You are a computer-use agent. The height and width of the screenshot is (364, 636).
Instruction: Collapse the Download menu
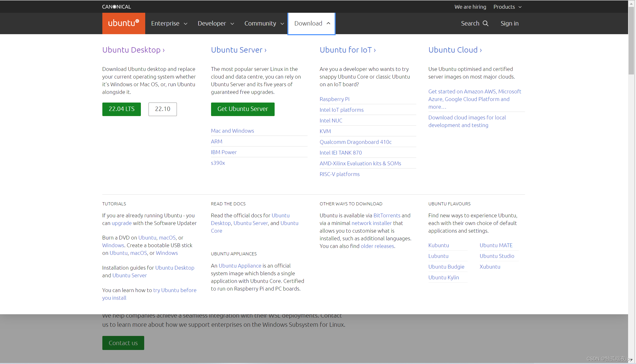click(x=311, y=23)
